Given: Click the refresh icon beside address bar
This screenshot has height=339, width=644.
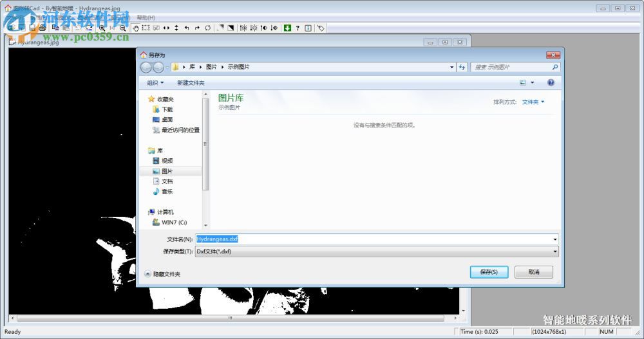Looking at the screenshot, I should [x=462, y=67].
